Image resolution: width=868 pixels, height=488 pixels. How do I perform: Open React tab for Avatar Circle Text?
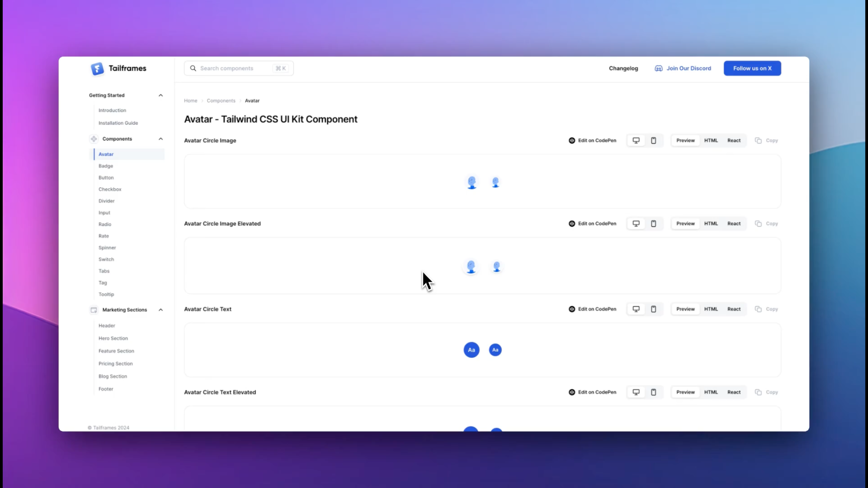[x=734, y=309]
